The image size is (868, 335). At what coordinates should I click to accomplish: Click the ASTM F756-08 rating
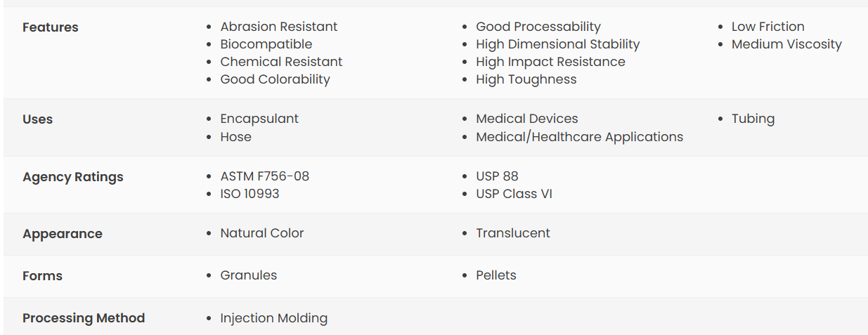tap(265, 176)
